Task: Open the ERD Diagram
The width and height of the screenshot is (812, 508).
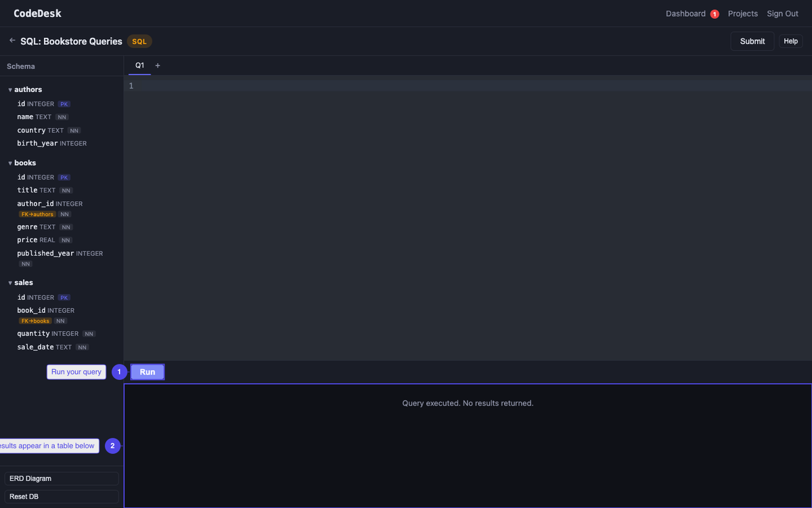Action: [61, 478]
